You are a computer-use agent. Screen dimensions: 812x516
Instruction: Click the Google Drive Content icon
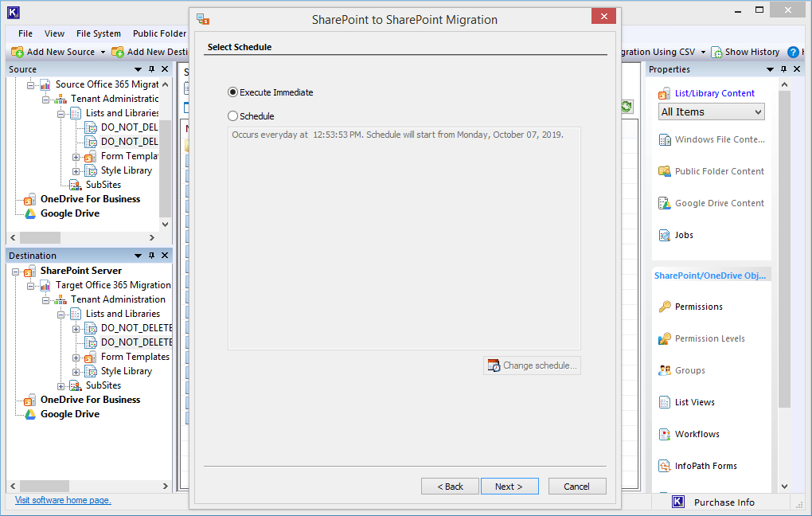(665, 204)
